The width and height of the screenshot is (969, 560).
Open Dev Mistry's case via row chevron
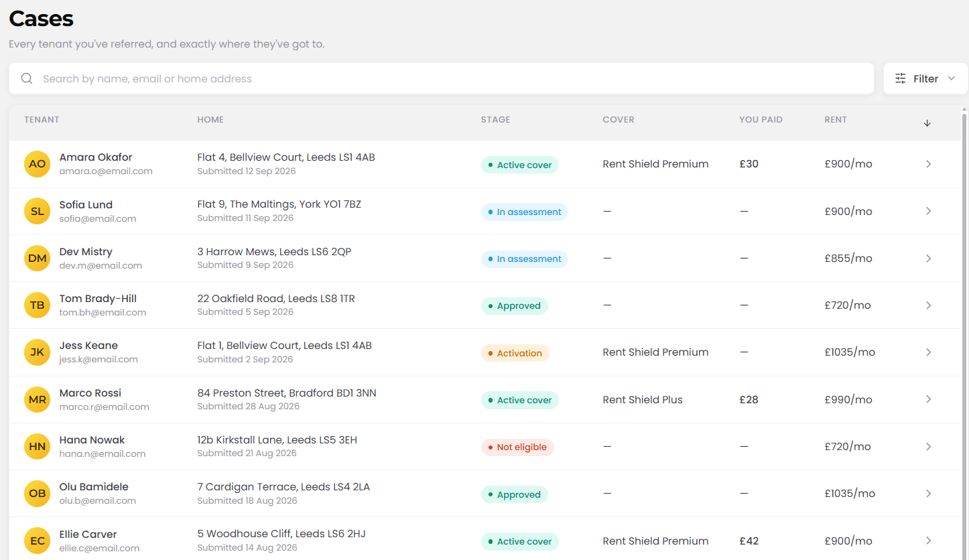click(x=928, y=259)
